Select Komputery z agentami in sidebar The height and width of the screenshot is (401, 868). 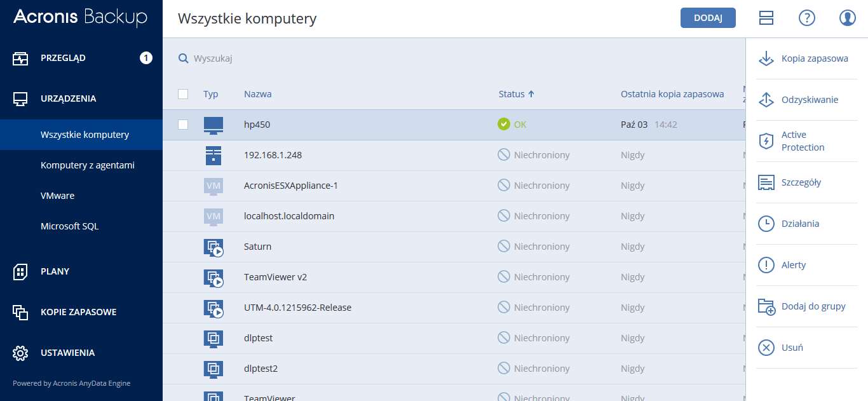pyautogui.click(x=87, y=165)
